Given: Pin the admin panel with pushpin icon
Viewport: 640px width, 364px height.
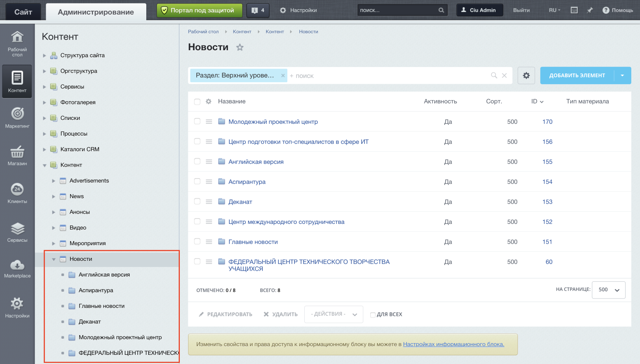Looking at the screenshot, I should tap(590, 10).
